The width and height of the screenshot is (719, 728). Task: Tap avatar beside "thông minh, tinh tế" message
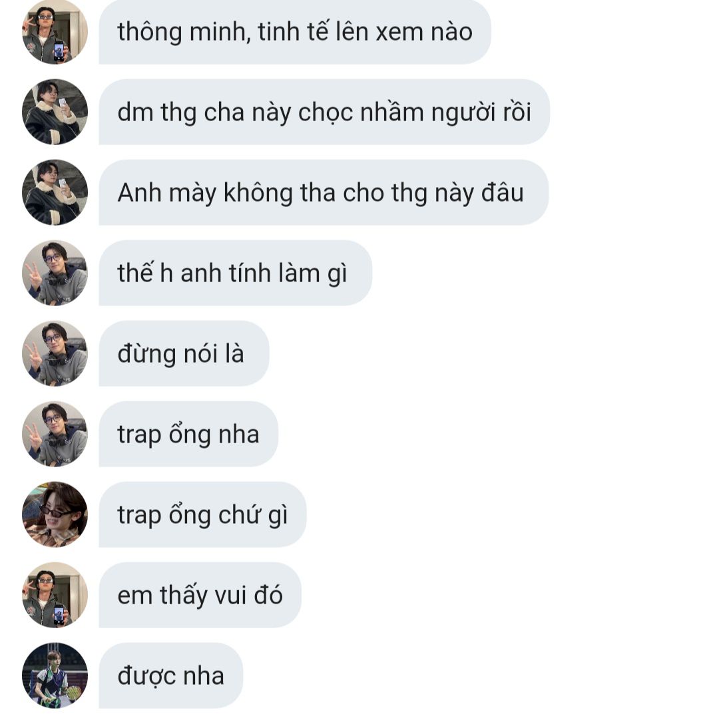tap(55, 31)
